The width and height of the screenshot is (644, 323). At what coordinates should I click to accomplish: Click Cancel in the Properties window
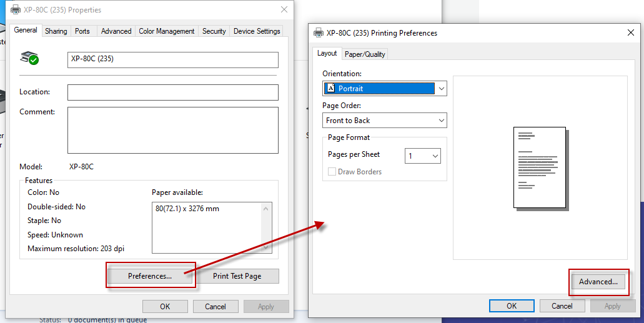point(215,307)
